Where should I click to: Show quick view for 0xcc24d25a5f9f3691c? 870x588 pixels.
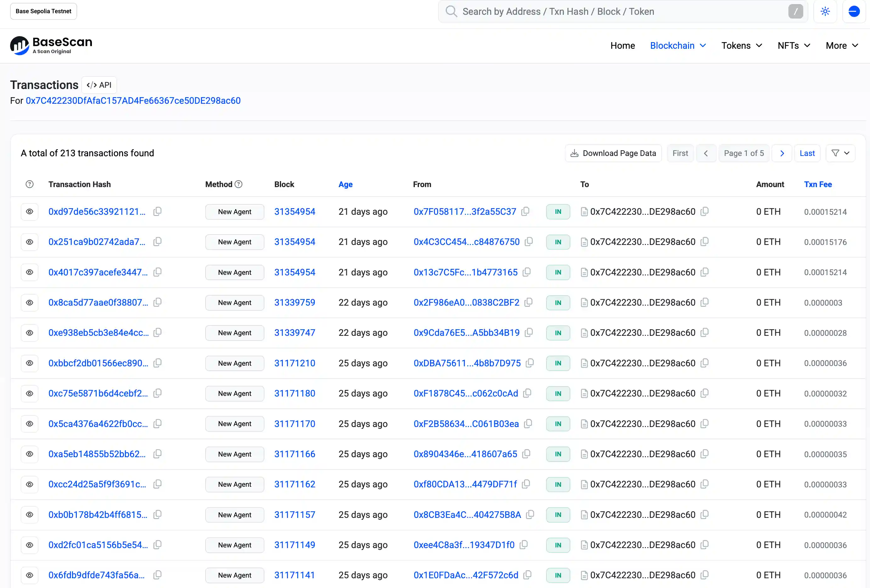click(x=30, y=484)
